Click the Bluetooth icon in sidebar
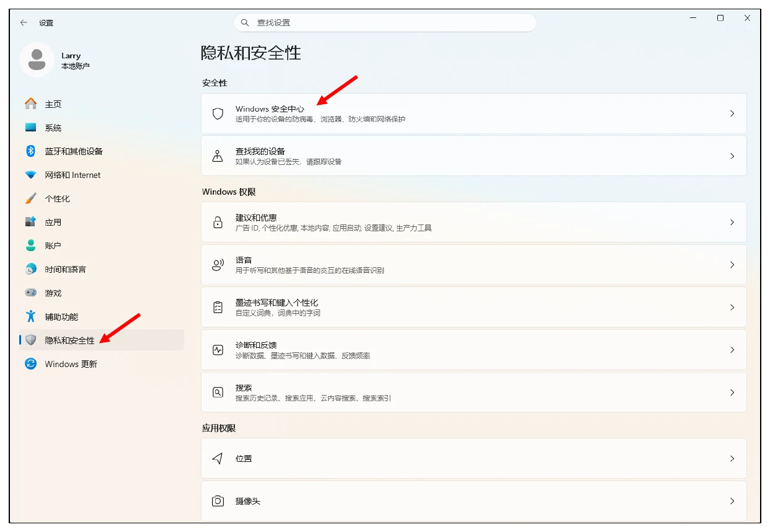Viewport: 770px width, 532px height. tap(30, 151)
